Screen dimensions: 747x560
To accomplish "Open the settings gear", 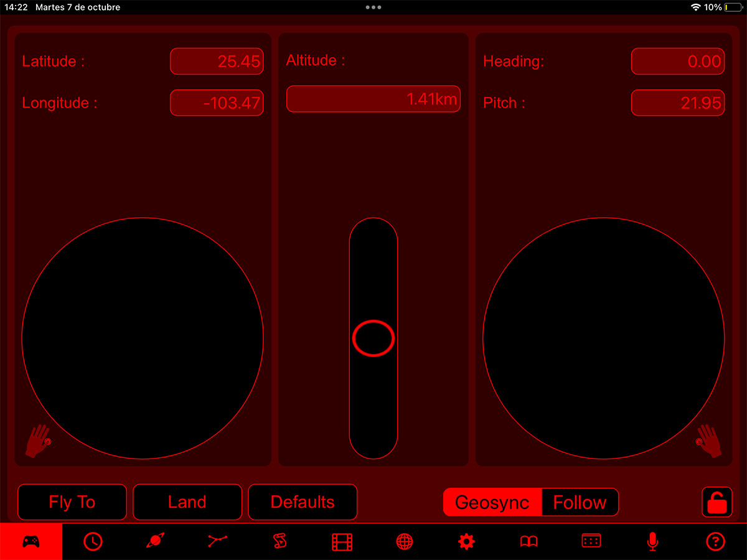I will coord(466,541).
